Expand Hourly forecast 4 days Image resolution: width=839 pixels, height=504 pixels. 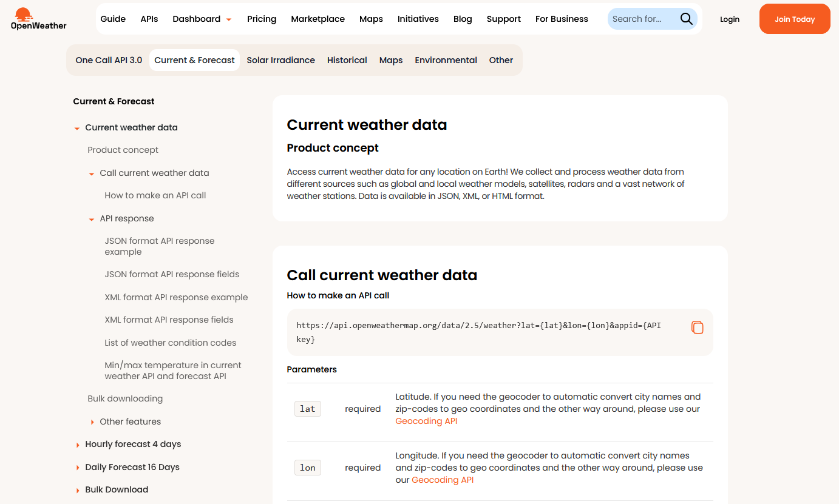[77, 445]
